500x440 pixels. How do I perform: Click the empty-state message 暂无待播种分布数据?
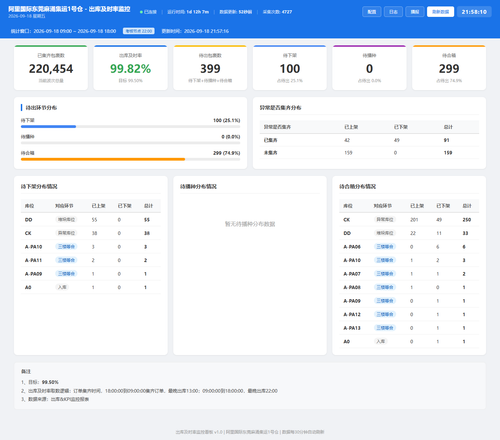pyautogui.click(x=250, y=224)
